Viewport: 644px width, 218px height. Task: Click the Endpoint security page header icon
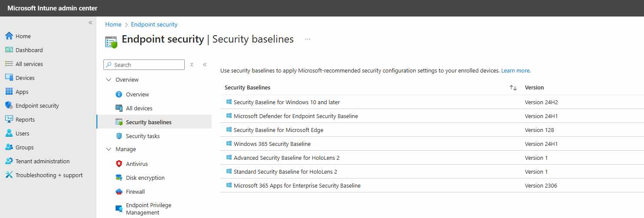pos(111,42)
